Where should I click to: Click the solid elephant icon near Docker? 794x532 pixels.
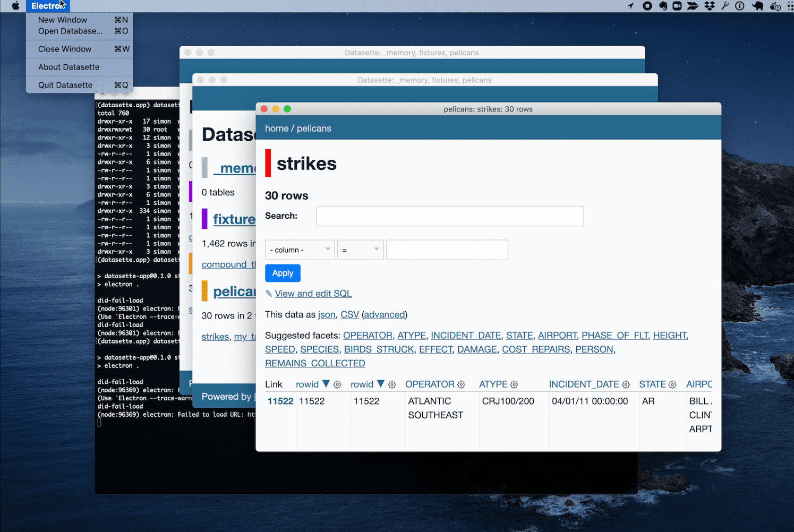point(758,6)
